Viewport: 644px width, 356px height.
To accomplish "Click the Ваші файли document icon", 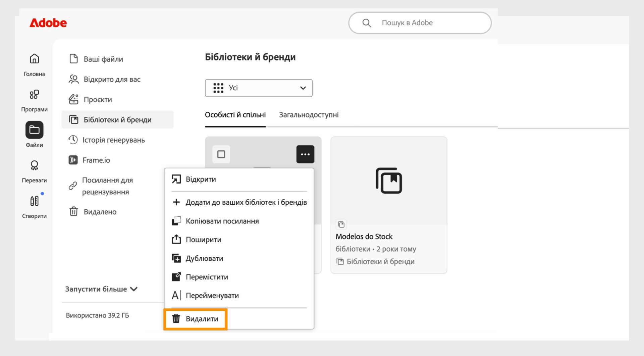I will click(73, 59).
